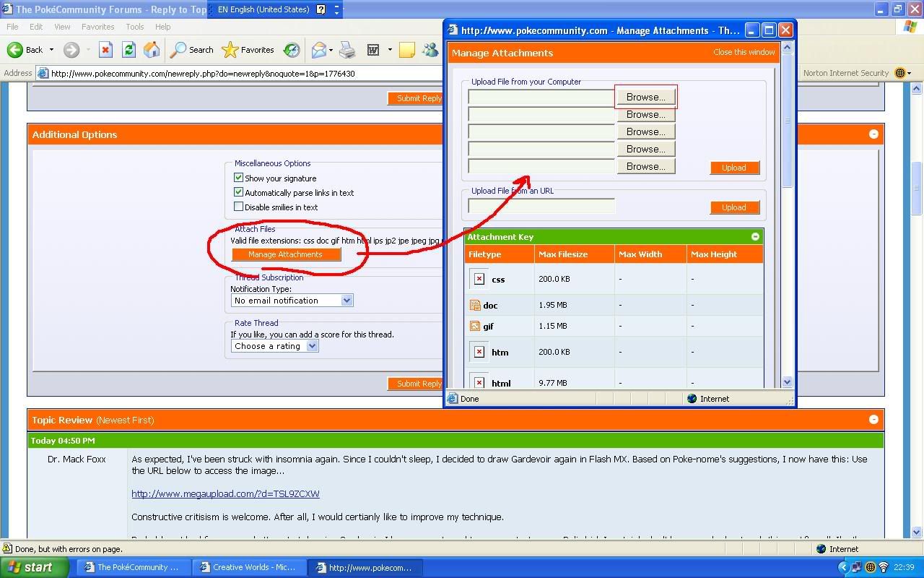Image resolution: width=924 pixels, height=578 pixels.
Task: Open the Forward button dropdown arrow
Action: point(87,50)
